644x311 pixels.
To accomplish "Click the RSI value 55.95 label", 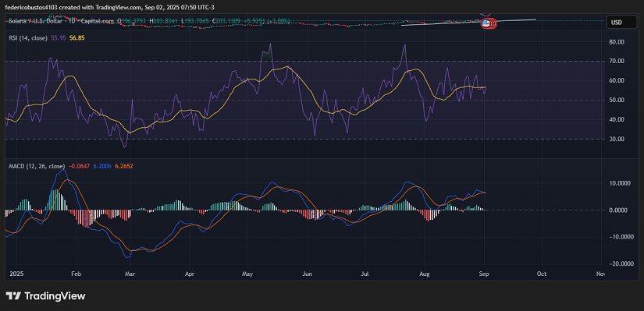I will coord(59,37).
